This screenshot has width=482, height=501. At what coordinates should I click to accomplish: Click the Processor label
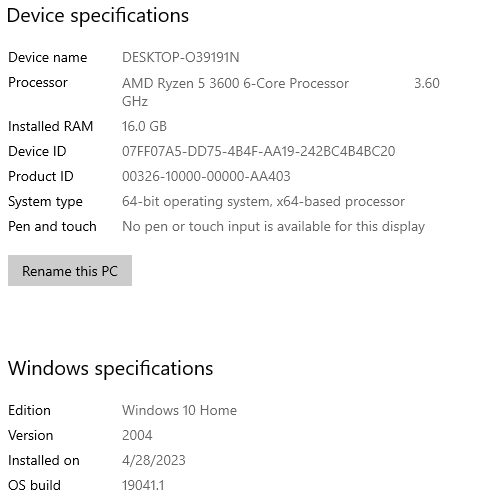[x=38, y=83]
